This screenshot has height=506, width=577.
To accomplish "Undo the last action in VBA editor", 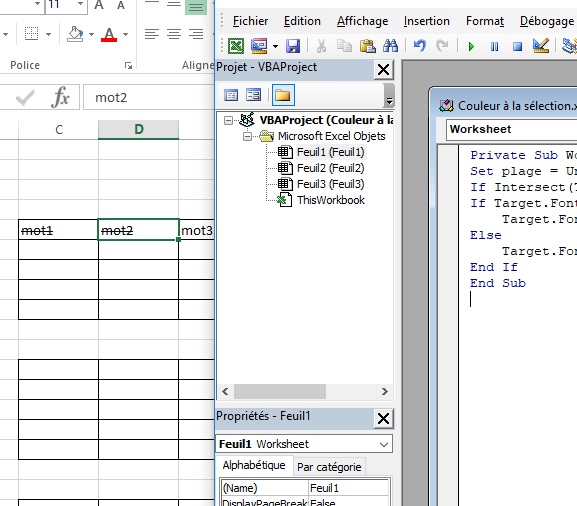I will pyautogui.click(x=420, y=46).
